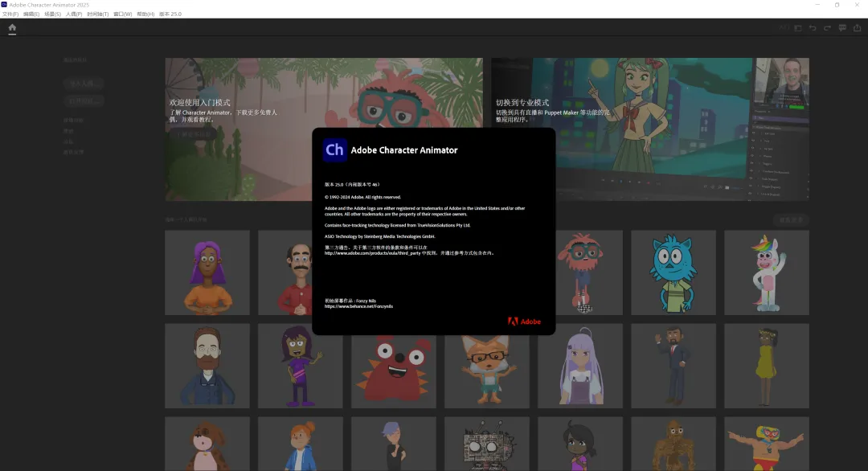The height and width of the screenshot is (471, 868).
Task: Select the purple-haired woman puppet
Action: pos(207,272)
